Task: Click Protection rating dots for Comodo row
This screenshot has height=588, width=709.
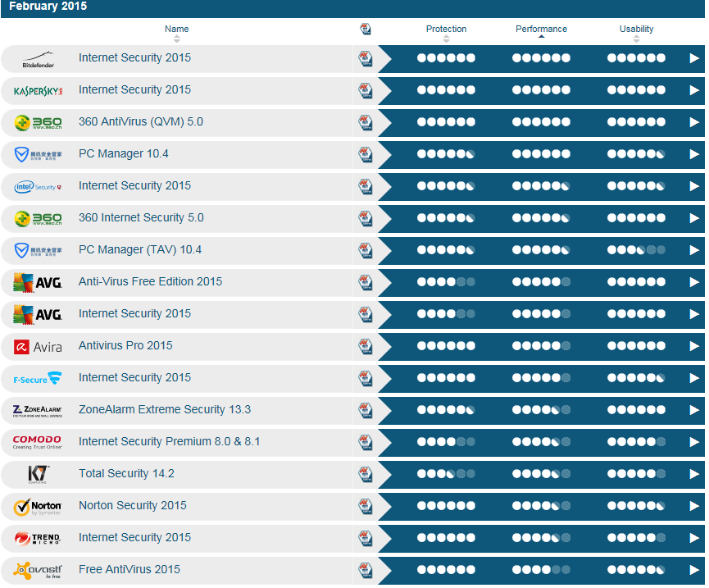Action: [x=446, y=442]
